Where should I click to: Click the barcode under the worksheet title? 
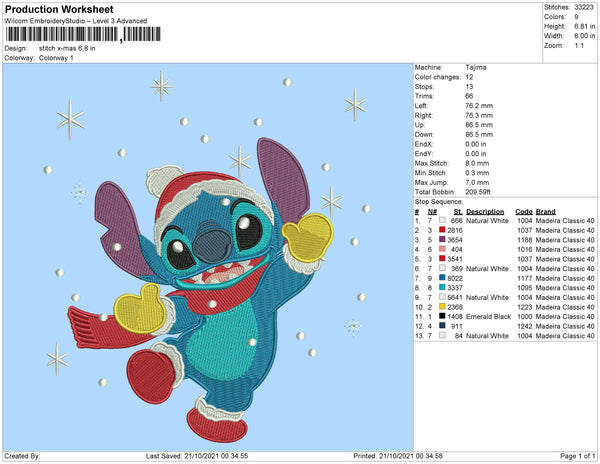[83, 34]
